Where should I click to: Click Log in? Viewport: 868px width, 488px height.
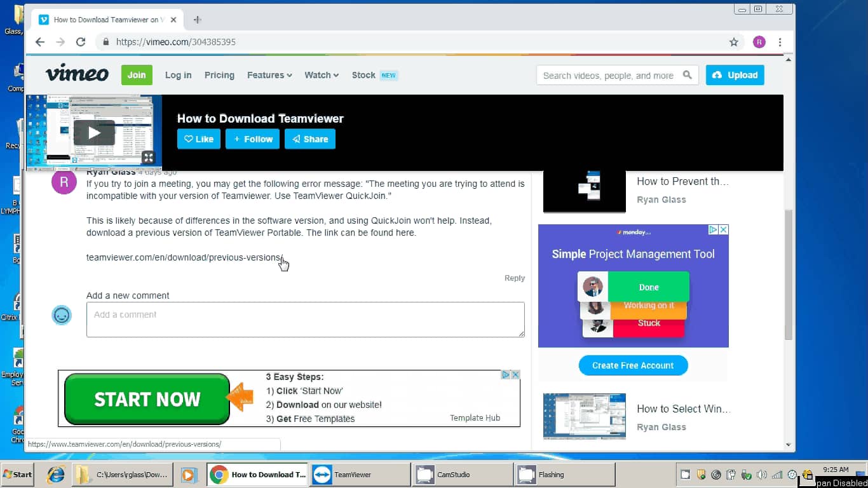pyautogui.click(x=178, y=75)
